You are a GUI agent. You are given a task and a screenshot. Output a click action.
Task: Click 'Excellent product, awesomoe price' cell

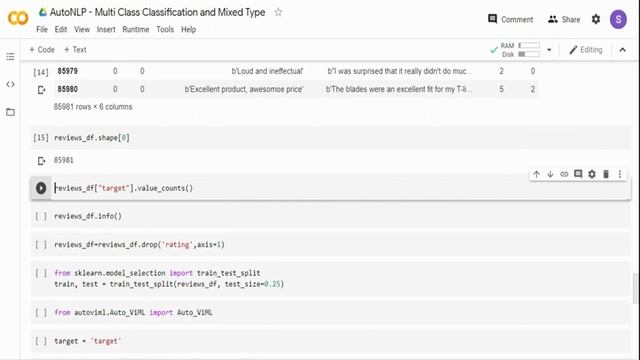pos(244,89)
